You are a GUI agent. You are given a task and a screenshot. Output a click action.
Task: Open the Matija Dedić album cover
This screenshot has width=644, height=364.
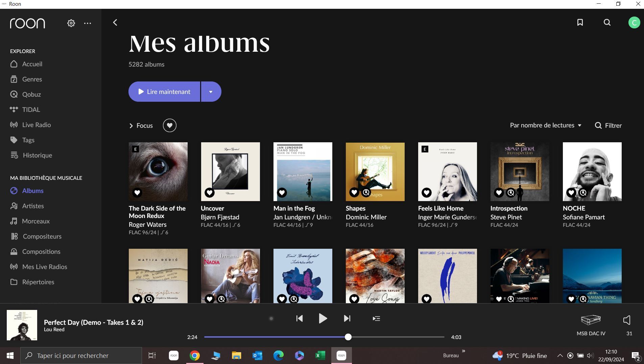158,276
